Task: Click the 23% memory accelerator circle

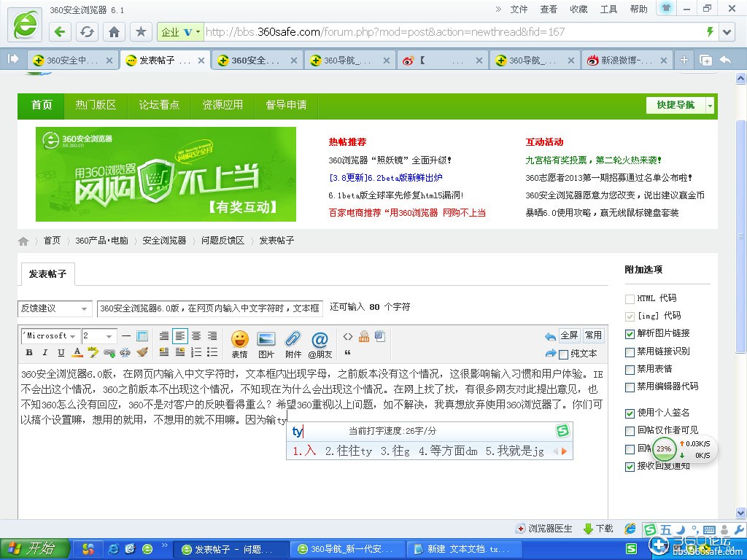Action: coord(664,448)
